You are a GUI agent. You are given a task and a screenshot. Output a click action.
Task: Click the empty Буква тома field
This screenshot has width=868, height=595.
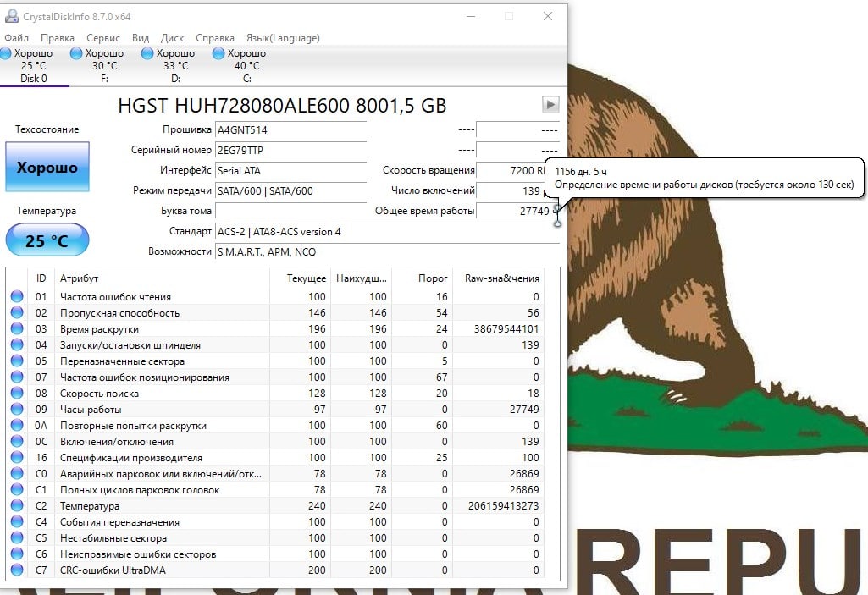pyautogui.click(x=290, y=211)
